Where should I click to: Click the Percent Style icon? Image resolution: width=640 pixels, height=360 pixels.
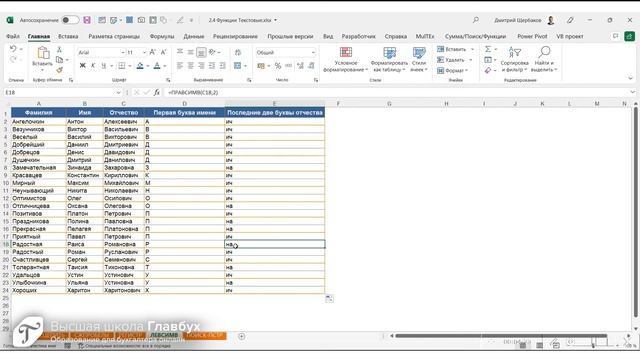click(278, 66)
